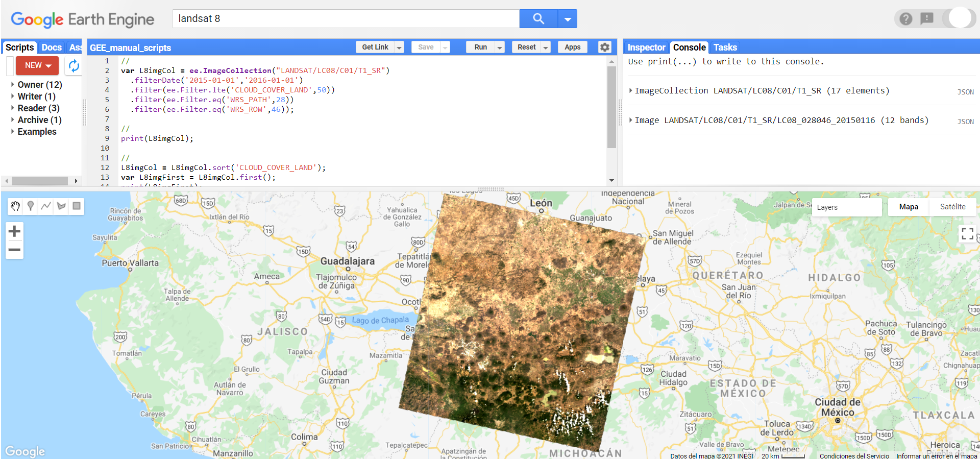Click the editor scroll up arrow
980x459 pixels.
[x=611, y=61]
